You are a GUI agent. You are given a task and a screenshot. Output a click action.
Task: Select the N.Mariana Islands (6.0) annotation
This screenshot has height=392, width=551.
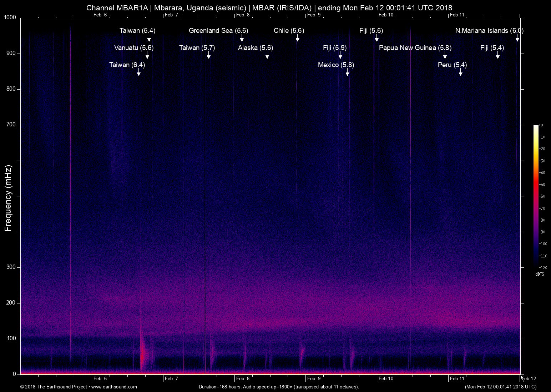pyautogui.click(x=489, y=31)
